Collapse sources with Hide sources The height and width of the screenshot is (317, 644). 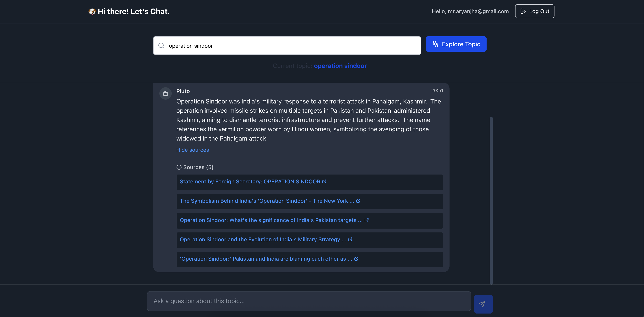193,150
